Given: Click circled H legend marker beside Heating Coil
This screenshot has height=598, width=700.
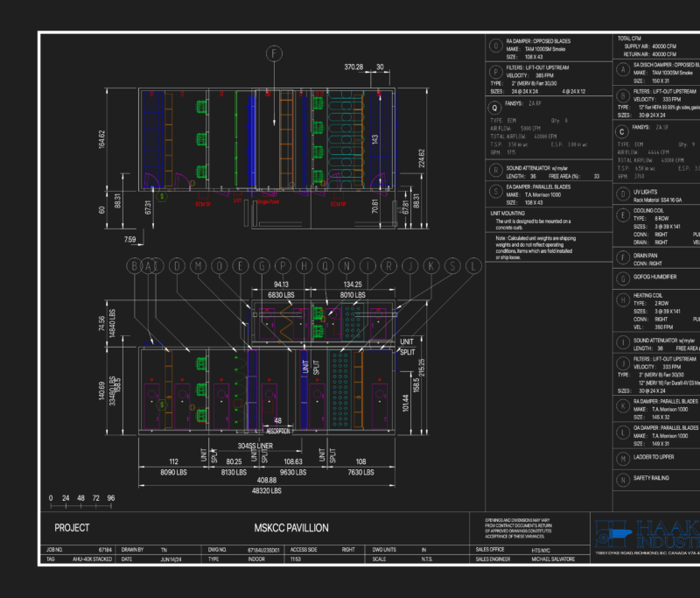Looking at the screenshot, I should tap(623, 300).
